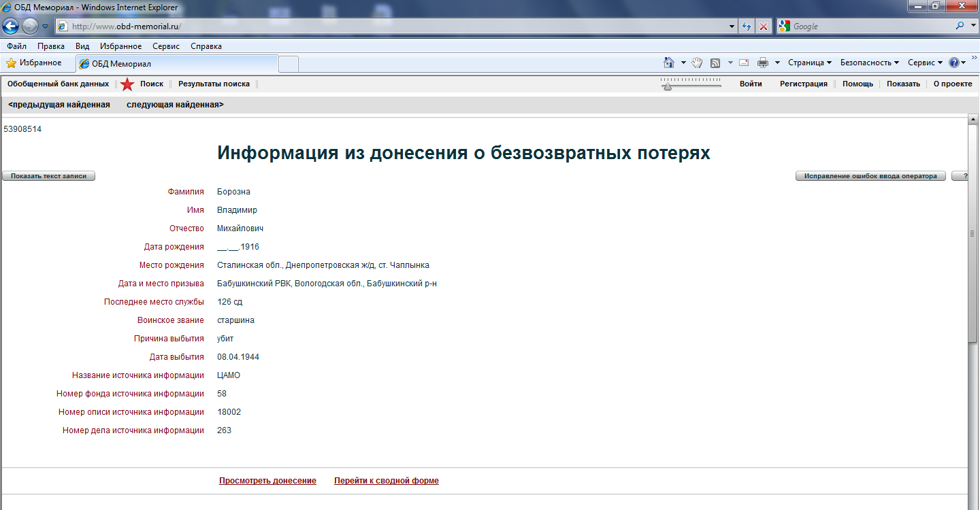The image size is (980, 510).
Task: Click the Просмотреть донесение link
Action: [267, 481]
